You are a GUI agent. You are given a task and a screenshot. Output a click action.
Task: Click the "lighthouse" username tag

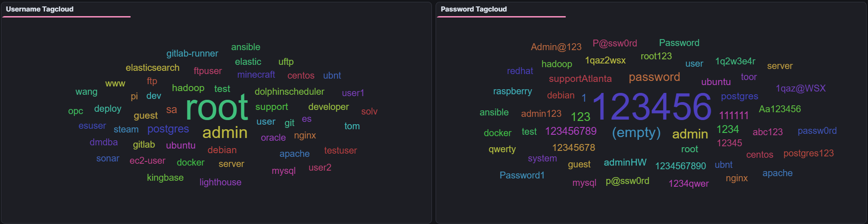click(220, 182)
